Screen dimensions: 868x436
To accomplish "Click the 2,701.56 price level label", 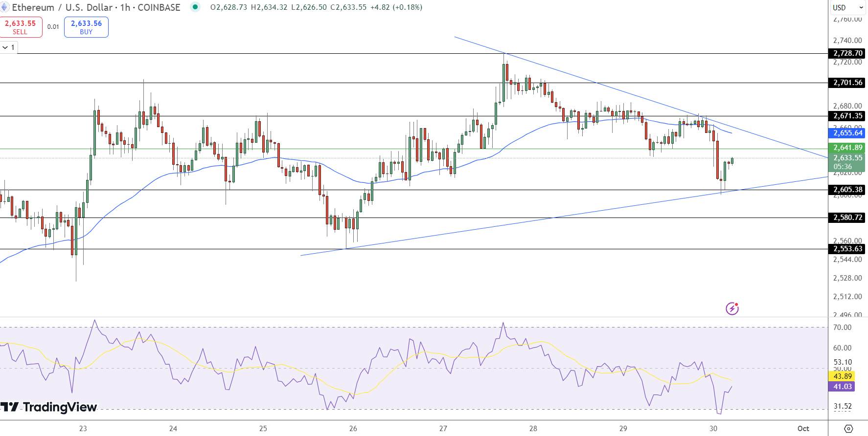I will [x=848, y=83].
